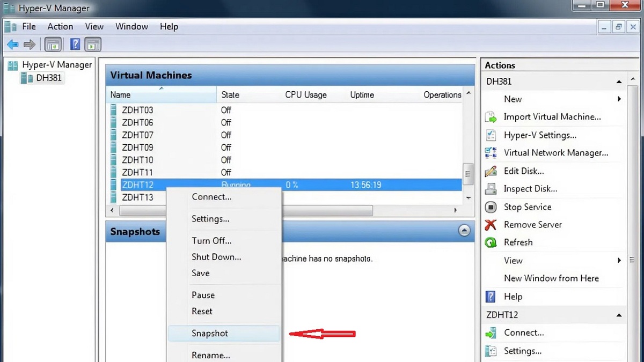Choose Rename... from the context menu

click(224, 355)
